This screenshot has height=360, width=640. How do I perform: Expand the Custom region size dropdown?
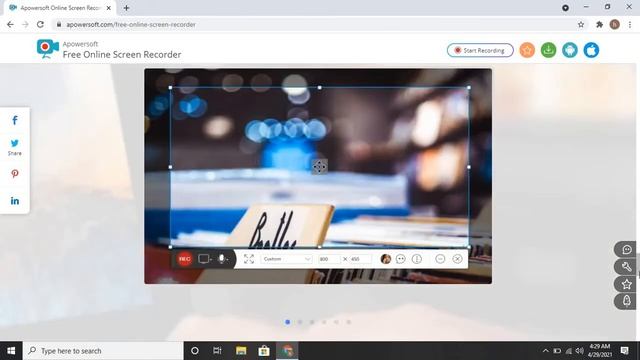coord(286,259)
